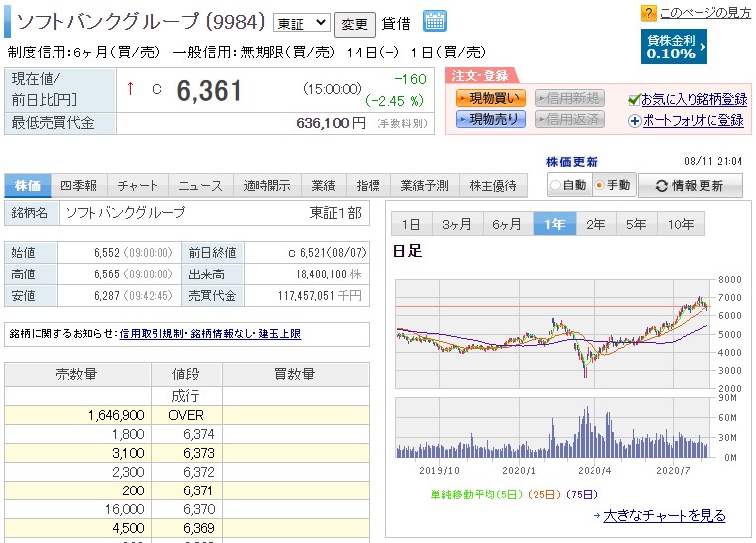Switch to the 適時開示 tab
The image size is (756, 543).
(x=268, y=185)
